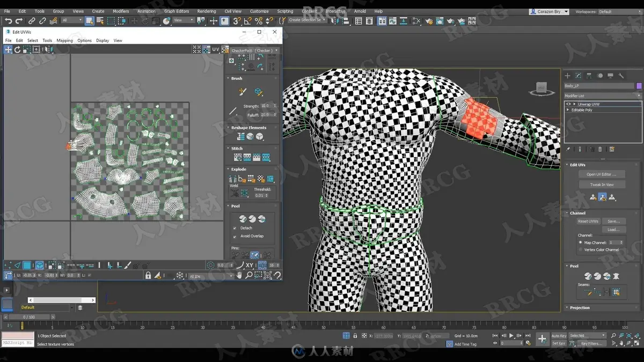Click Load... button in Channel rollout
Image resolution: width=644 pixels, height=362 pixels.
point(613,230)
